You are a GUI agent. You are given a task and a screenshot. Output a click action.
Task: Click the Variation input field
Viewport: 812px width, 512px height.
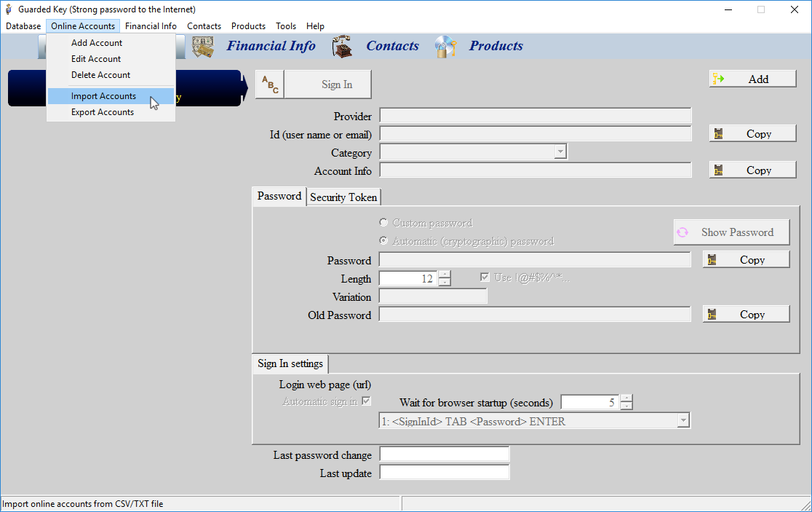point(433,296)
